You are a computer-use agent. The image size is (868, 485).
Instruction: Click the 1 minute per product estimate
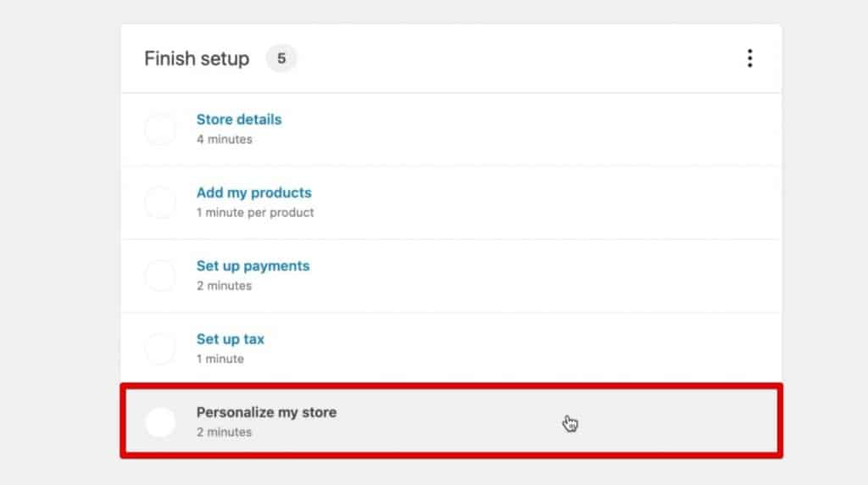click(x=255, y=213)
